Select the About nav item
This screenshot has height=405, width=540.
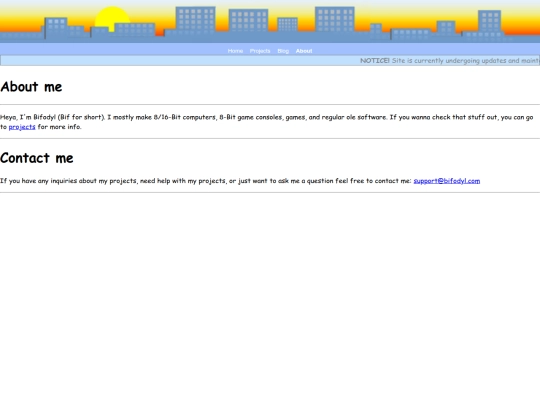pos(304,51)
